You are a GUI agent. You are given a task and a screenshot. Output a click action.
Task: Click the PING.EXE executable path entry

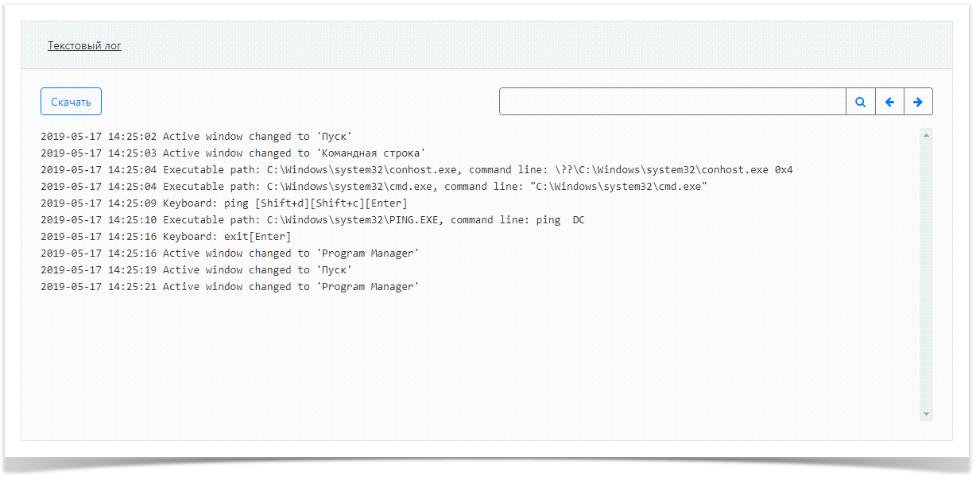point(312,220)
